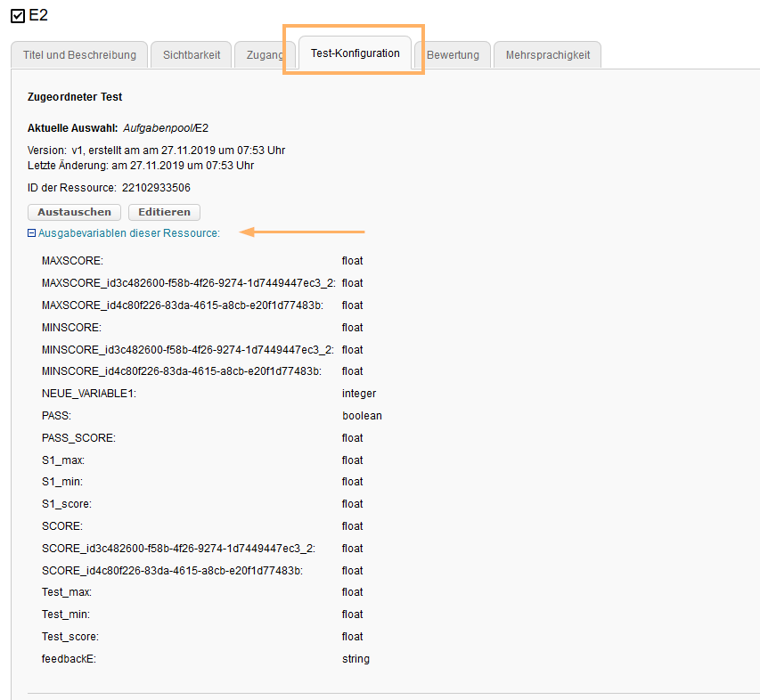760x700 pixels.
Task: Click the Aufgabenpool/E2 selection text
Action: [166, 128]
